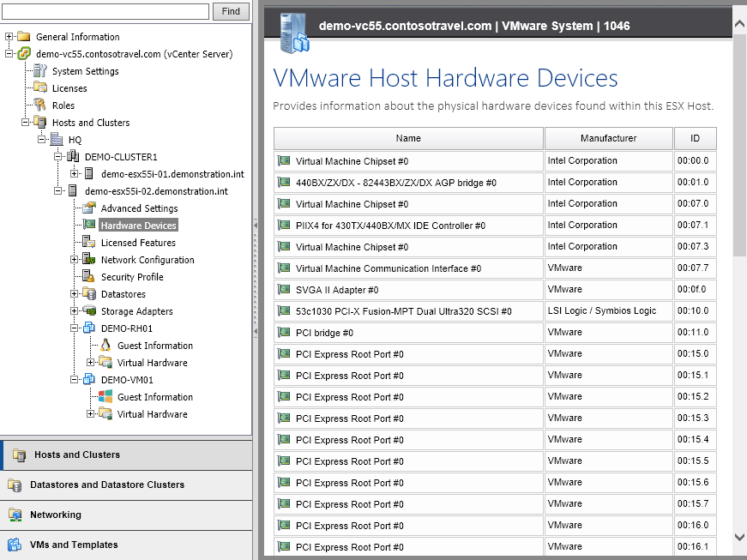Screen dimensions: 747x560
Task: Click the Licenses icon in tree
Action: tap(40, 87)
